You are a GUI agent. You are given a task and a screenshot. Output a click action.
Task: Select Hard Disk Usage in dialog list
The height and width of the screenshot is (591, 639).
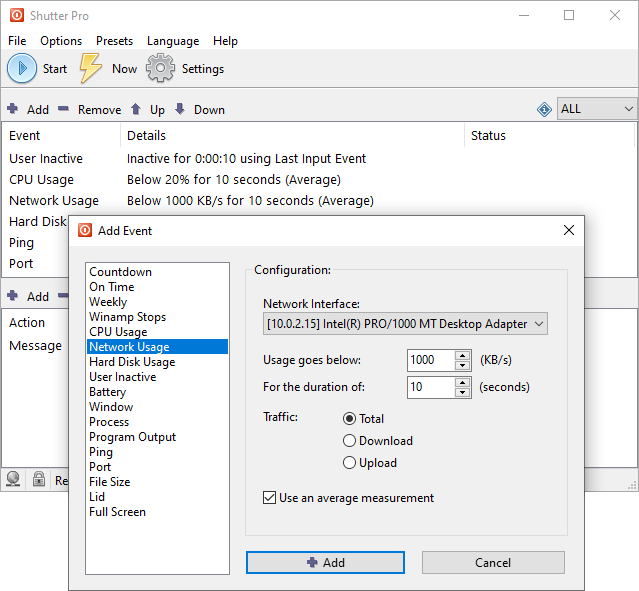(x=157, y=362)
